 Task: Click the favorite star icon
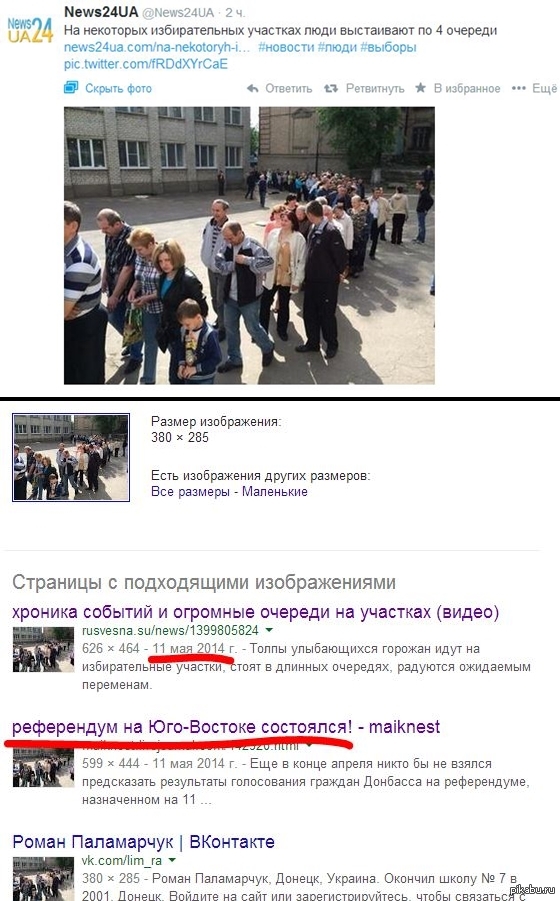point(420,88)
